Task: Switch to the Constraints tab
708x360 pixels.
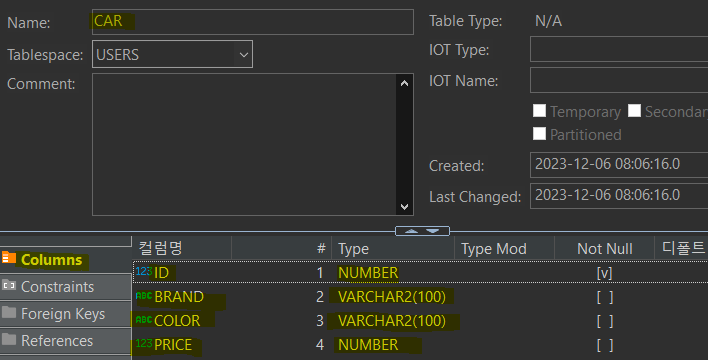Action: point(65,287)
